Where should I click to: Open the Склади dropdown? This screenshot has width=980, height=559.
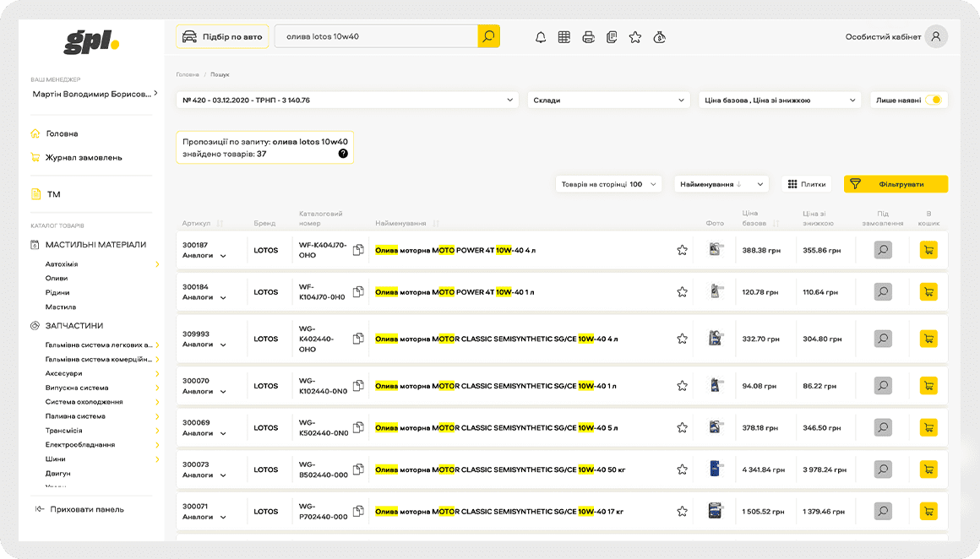(608, 100)
